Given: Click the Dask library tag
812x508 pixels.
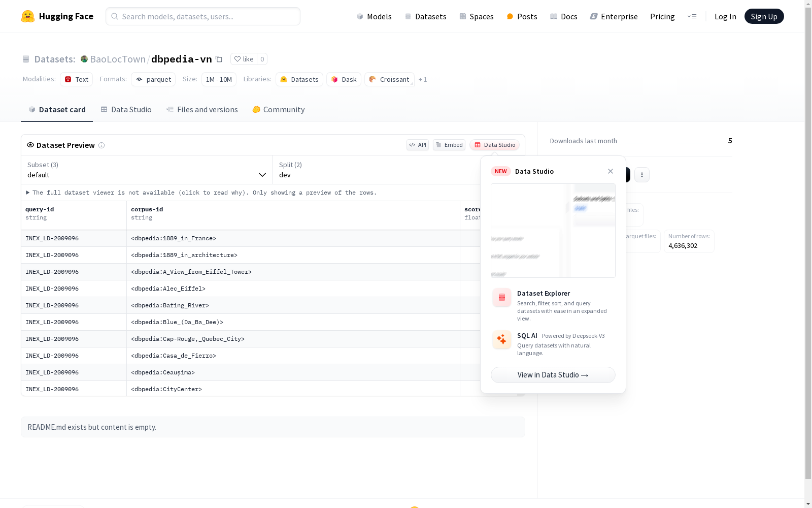Looking at the screenshot, I should [344, 79].
